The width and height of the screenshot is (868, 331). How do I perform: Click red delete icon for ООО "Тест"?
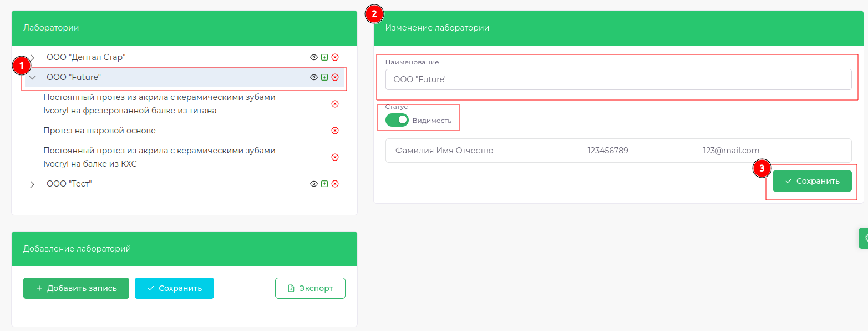coord(335,184)
